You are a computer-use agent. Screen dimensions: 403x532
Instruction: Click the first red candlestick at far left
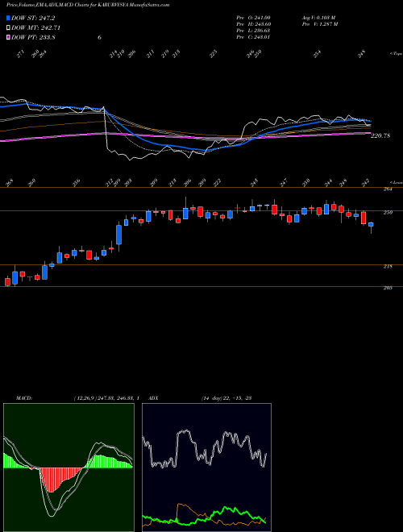[7, 281]
